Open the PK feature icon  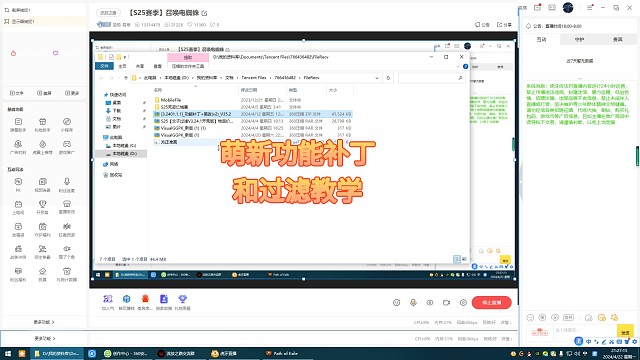[x=18, y=182]
